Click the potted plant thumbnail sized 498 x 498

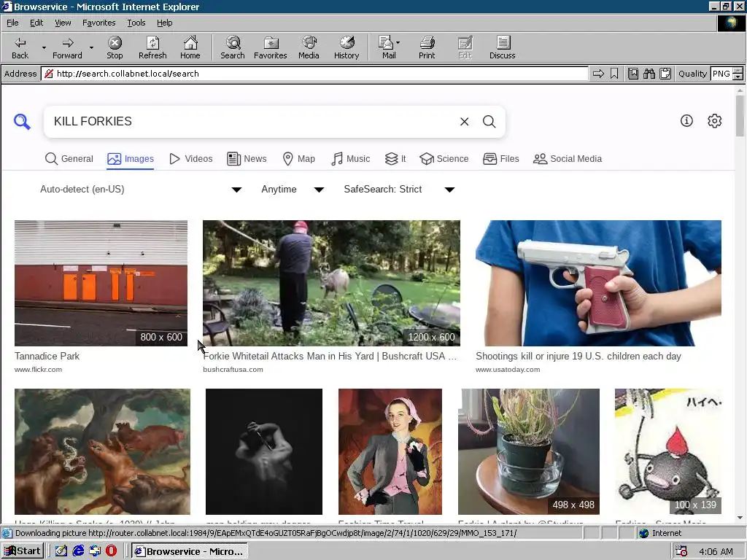[529, 451]
